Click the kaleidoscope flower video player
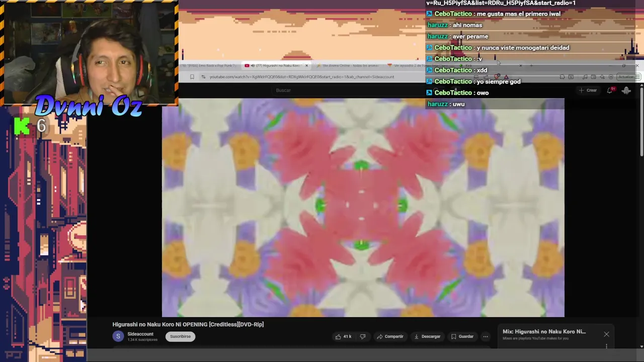 (363, 207)
